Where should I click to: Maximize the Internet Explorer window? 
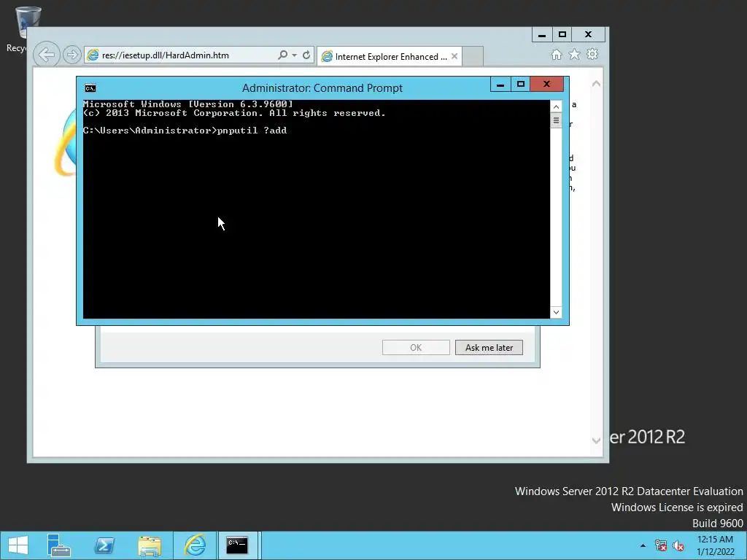click(562, 35)
